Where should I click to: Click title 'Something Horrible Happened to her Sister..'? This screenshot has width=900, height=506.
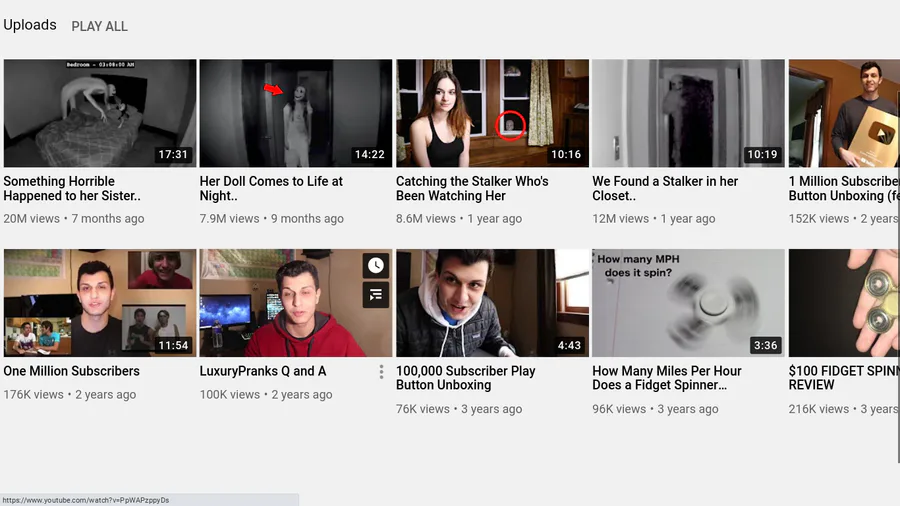pyautogui.click(x=72, y=188)
